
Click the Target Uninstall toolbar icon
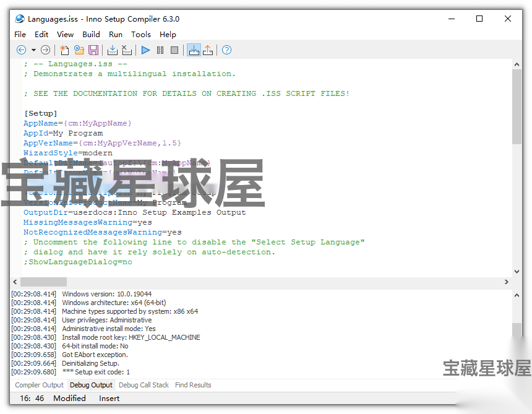[x=208, y=50]
